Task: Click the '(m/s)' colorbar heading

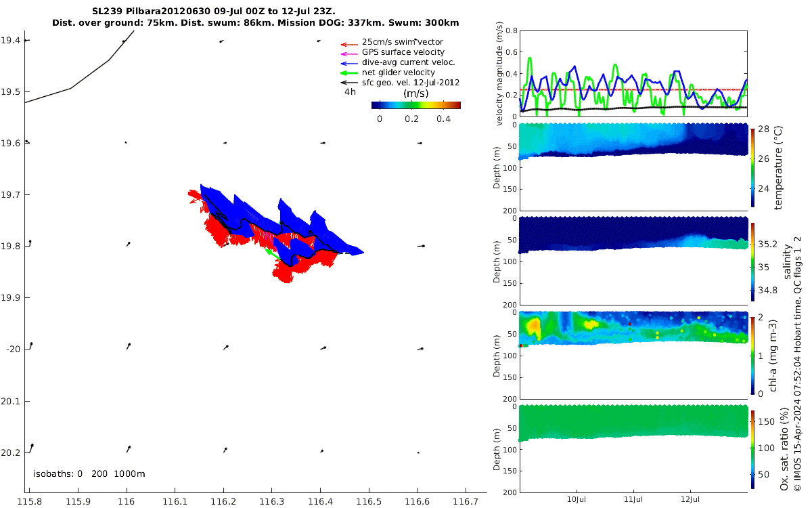Action: 415,93
